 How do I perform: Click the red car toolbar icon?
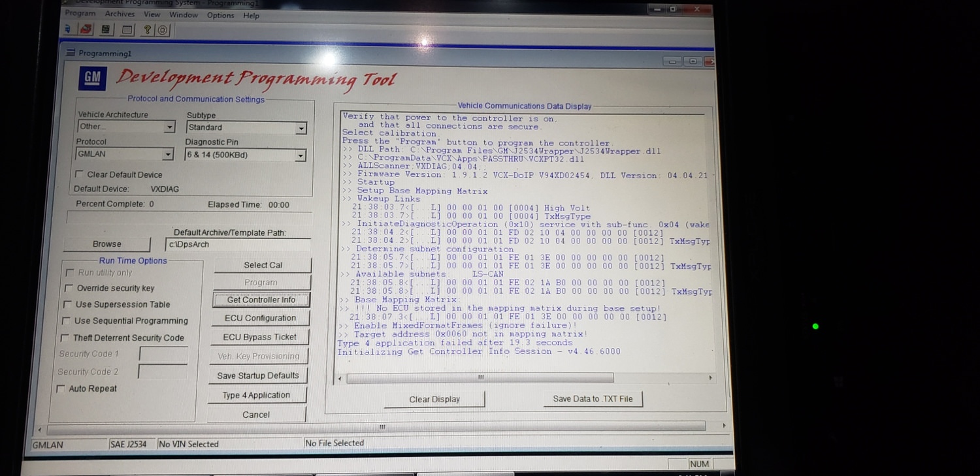86,29
